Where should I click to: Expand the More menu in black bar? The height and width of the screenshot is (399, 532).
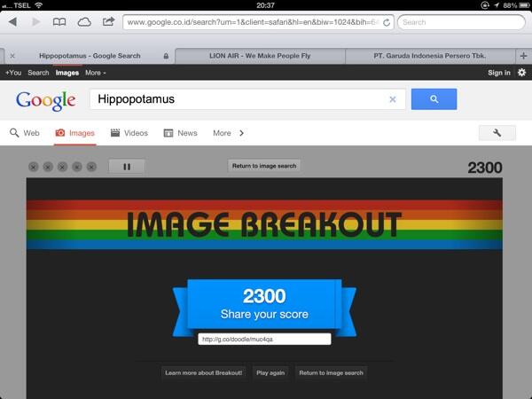click(x=96, y=73)
